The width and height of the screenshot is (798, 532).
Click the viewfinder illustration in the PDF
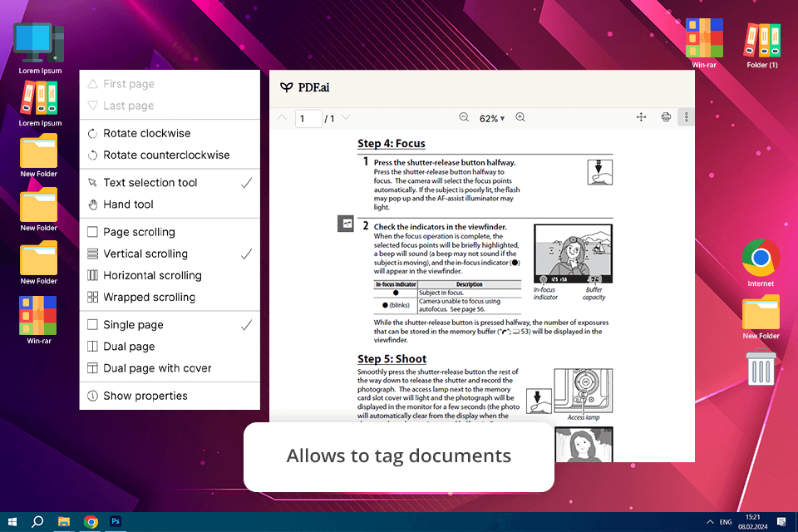click(x=573, y=254)
